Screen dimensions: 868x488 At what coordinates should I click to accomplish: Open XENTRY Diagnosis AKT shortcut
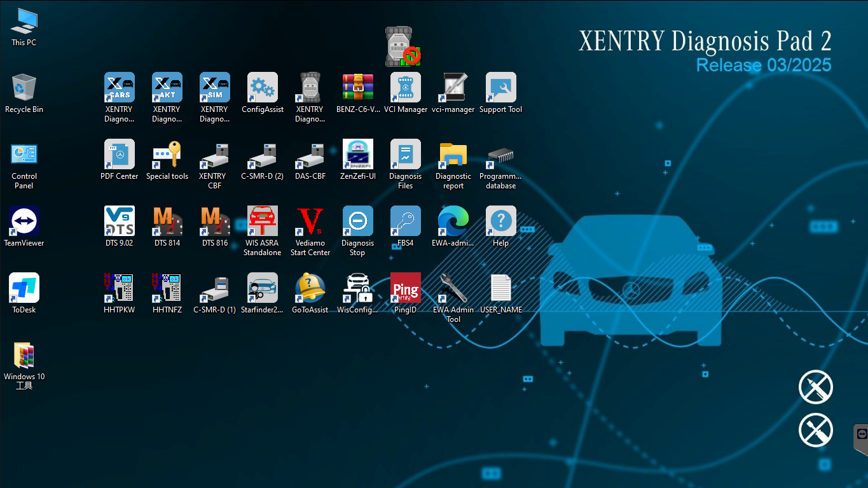pos(167,88)
